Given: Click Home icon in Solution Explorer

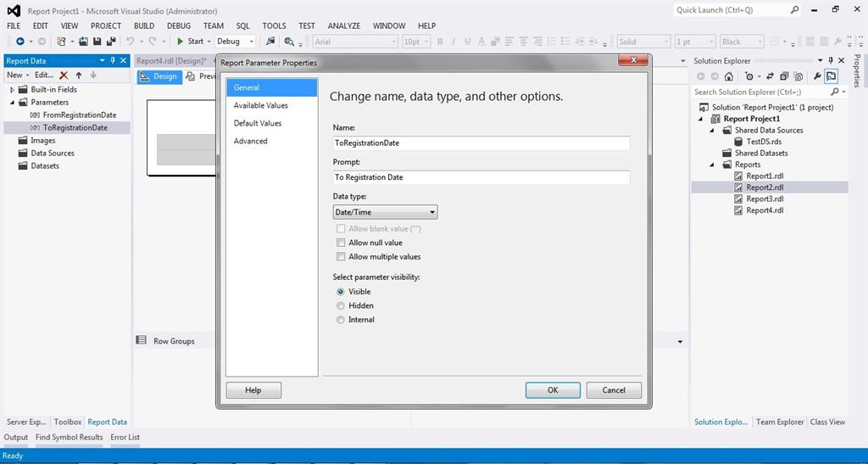Looking at the screenshot, I should coord(728,76).
